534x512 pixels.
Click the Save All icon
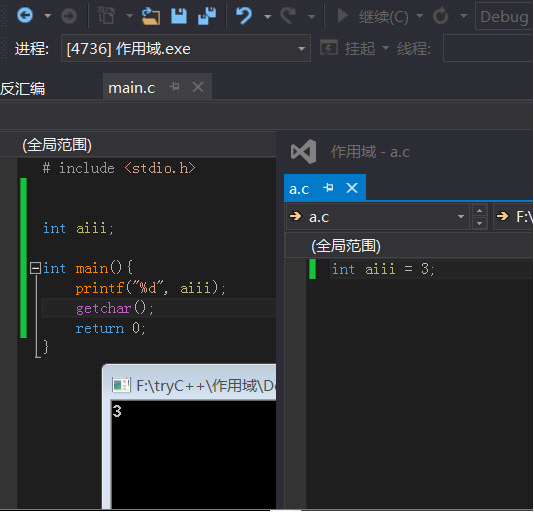(x=207, y=16)
